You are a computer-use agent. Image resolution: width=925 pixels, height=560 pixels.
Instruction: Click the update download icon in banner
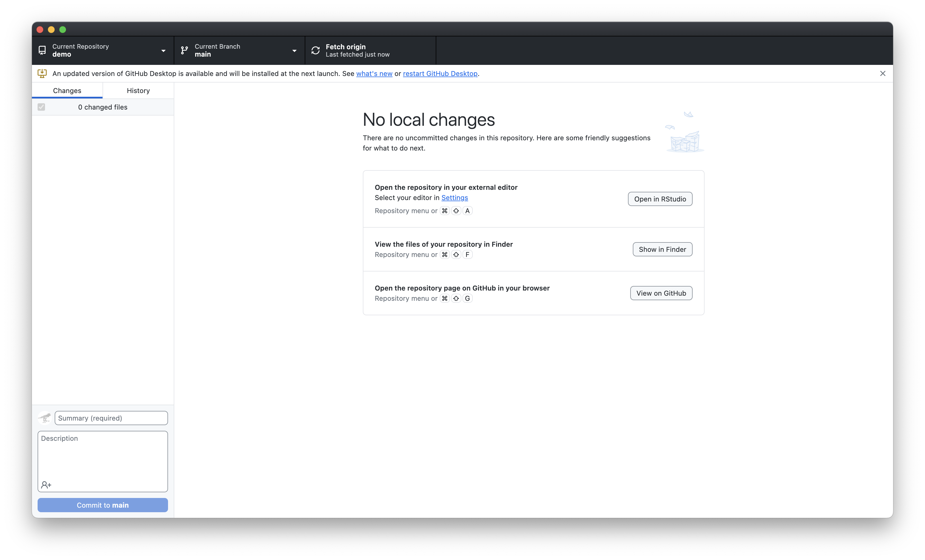click(x=42, y=73)
